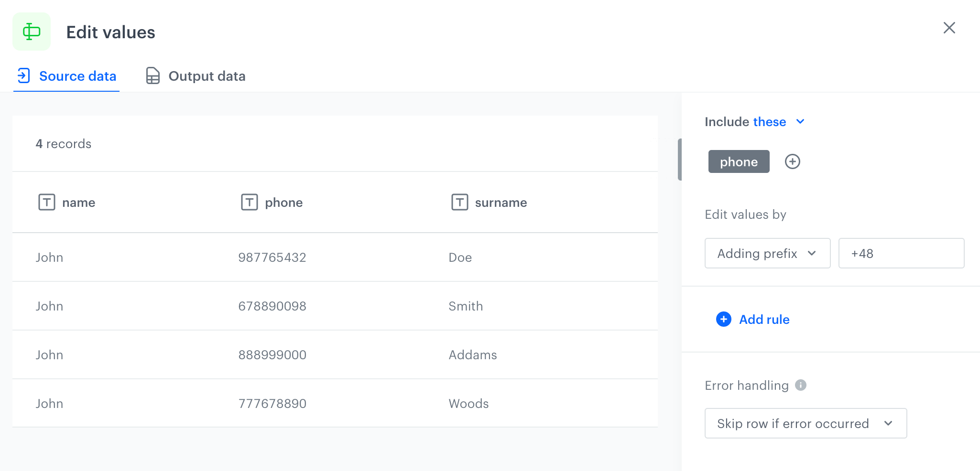This screenshot has width=980, height=471.
Task: Click the green Edit values node icon
Action: (x=32, y=32)
